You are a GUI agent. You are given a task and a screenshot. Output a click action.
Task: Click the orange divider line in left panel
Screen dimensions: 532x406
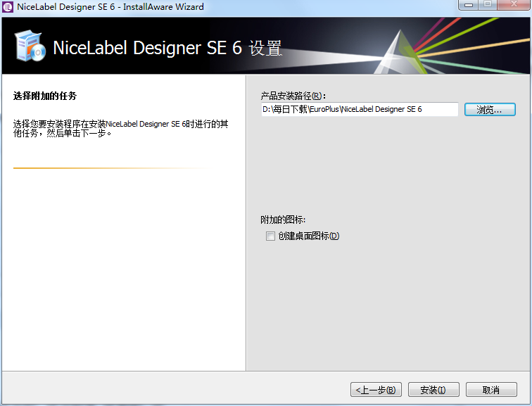click(x=106, y=168)
